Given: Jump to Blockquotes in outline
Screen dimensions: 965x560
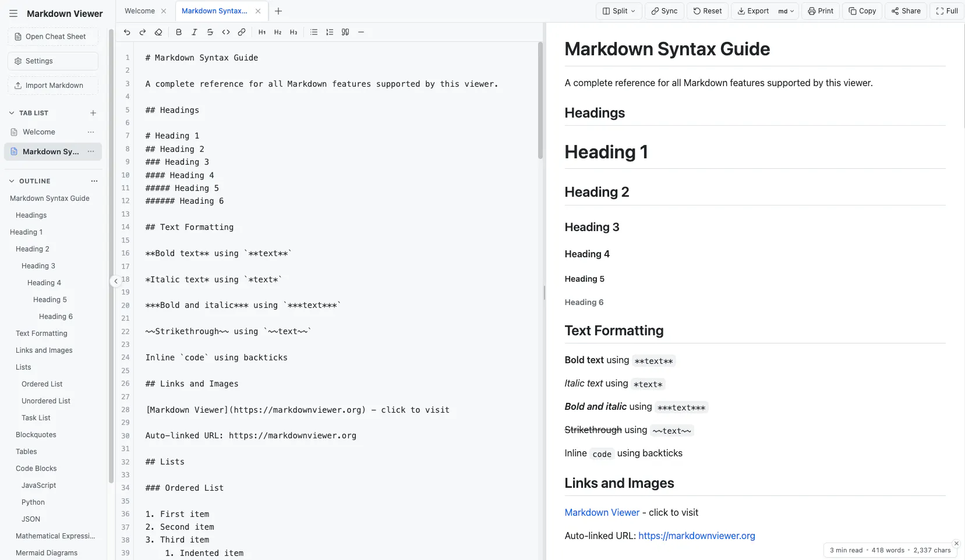Looking at the screenshot, I should pos(36,435).
